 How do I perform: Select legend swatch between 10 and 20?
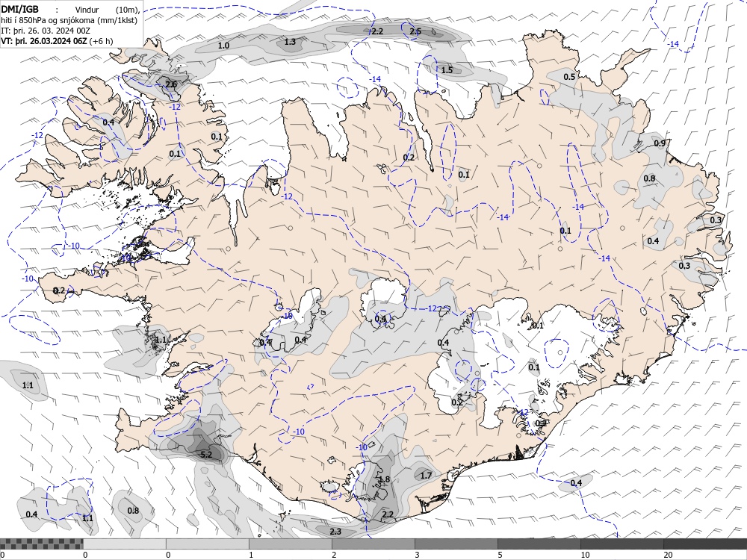[622, 544]
